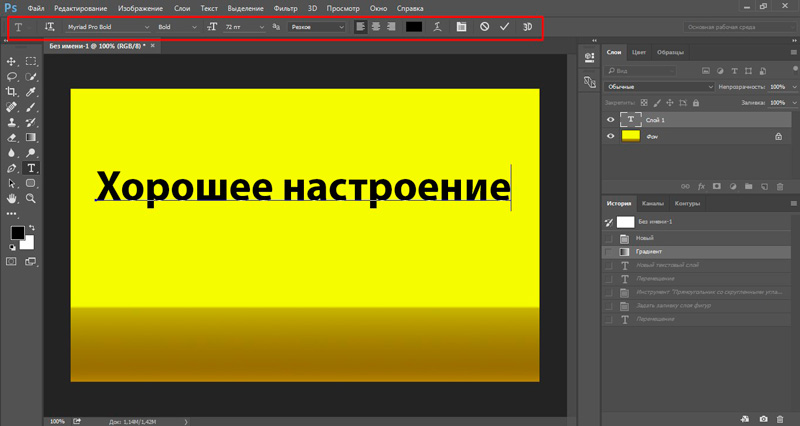Open the 72 пт font size dropdown
The width and height of the screenshot is (800, 426).
tap(262, 27)
